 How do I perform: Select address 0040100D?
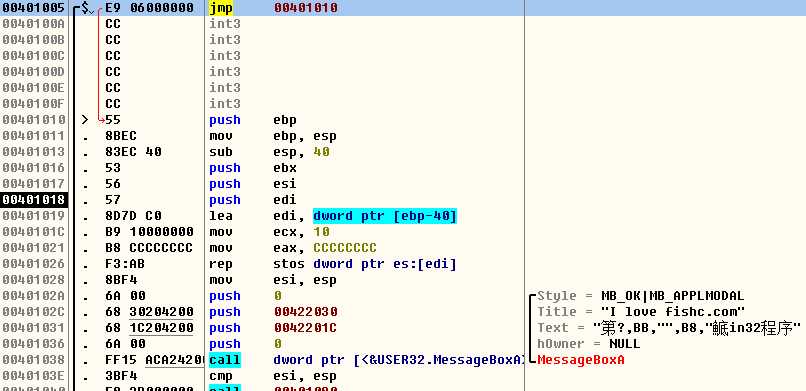coord(33,71)
